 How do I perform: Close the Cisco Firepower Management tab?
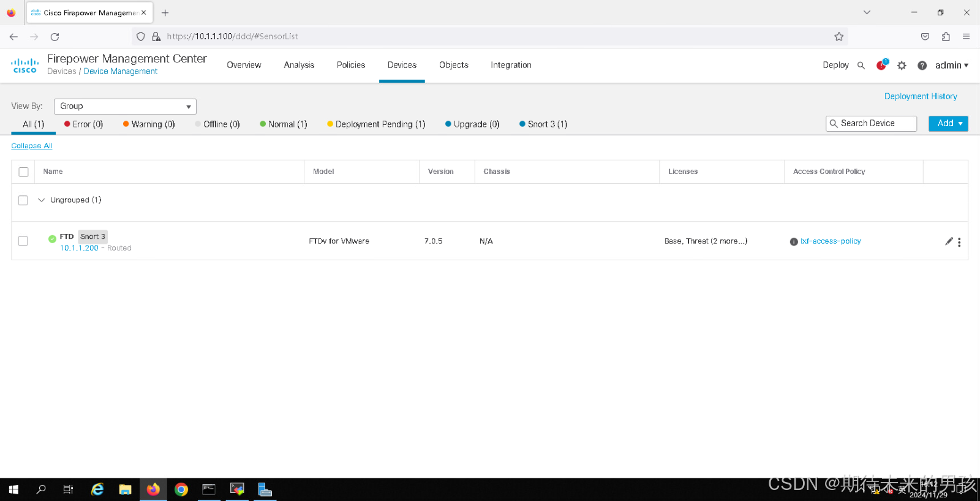pyautogui.click(x=143, y=13)
